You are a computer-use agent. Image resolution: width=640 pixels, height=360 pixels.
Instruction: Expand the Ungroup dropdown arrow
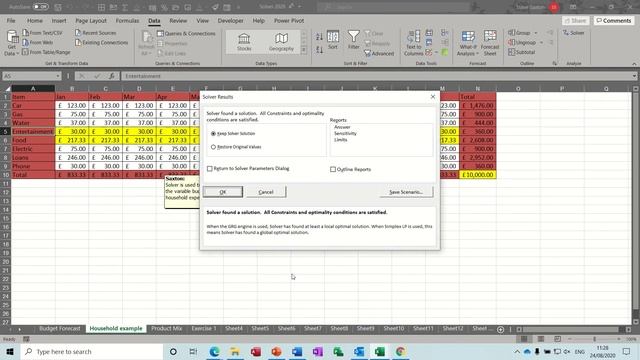coord(542,42)
